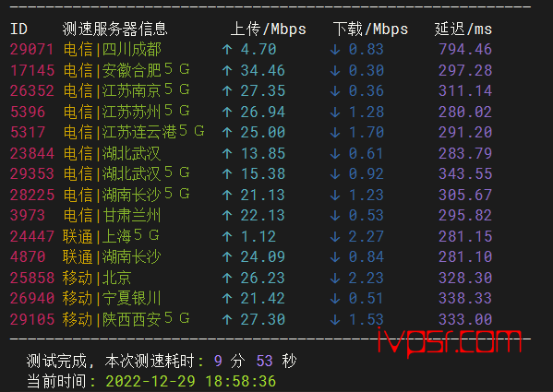Click 电信|江苏连云港5G server name
The image size is (553, 392).
point(134,132)
